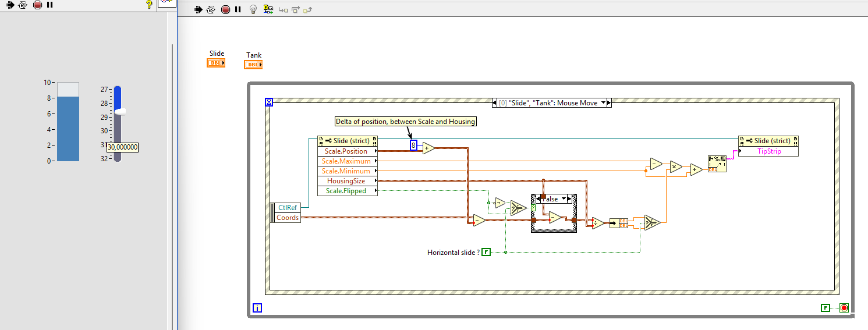The image size is (868, 330).
Task: Go to next event case using right arrow
Action: click(x=609, y=103)
